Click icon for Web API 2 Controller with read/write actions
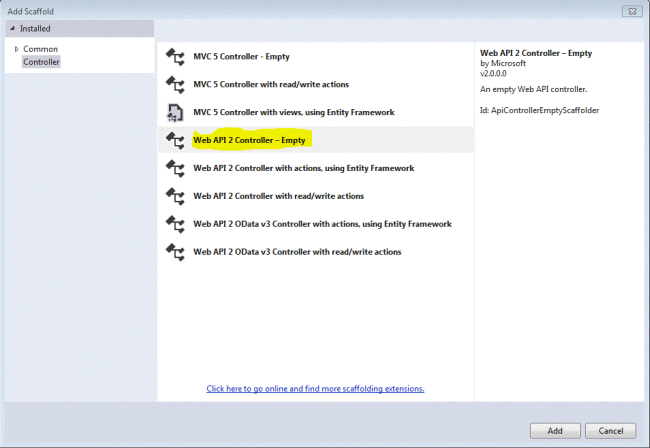Viewport: 650px width, 448px height. pyautogui.click(x=175, y=196)
